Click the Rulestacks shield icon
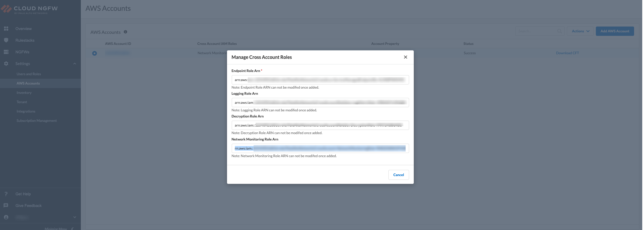The height and width of the screenshot is (230, 644). click(6, 40)
